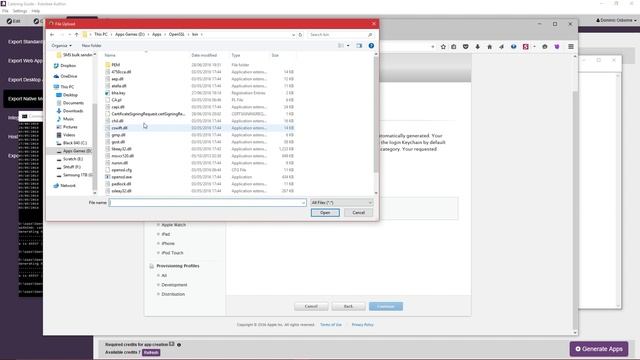Open the Firefox hamburger menu
Viewport: 640px width, 360px height.
click(571, 47)
